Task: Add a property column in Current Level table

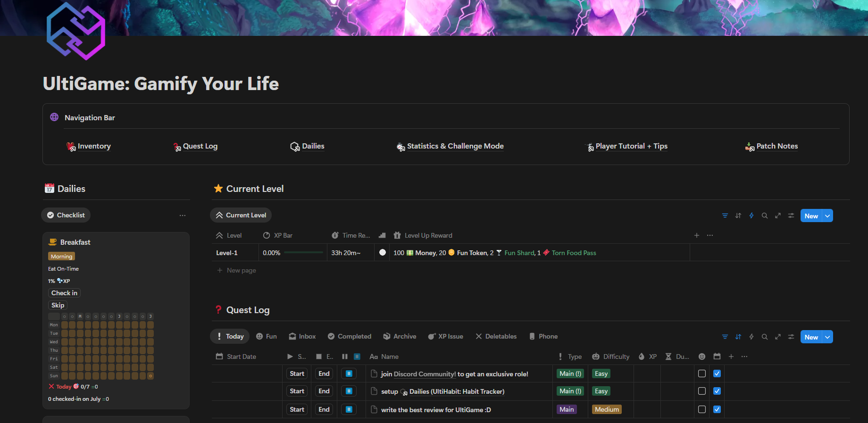Action: [696, 235]
